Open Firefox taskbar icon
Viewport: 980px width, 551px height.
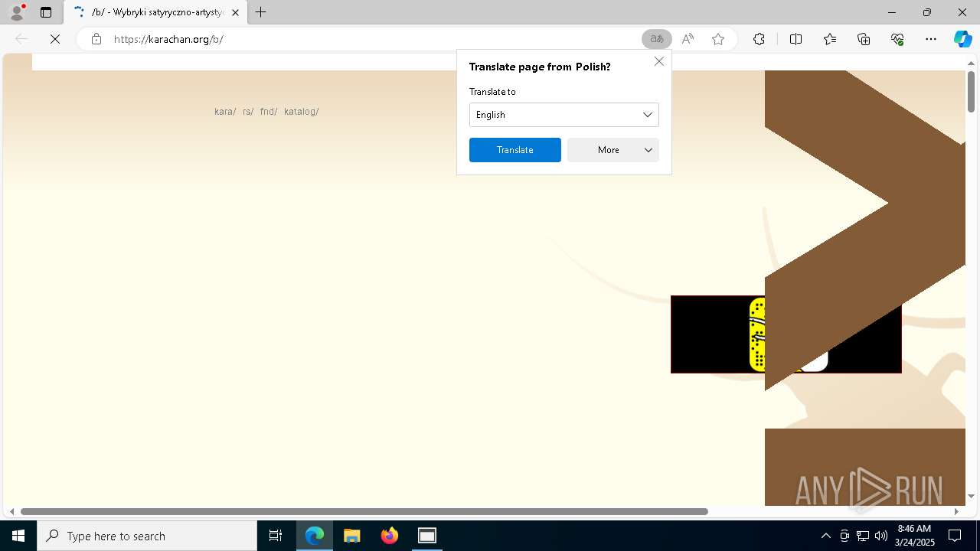tap(390, 536)
